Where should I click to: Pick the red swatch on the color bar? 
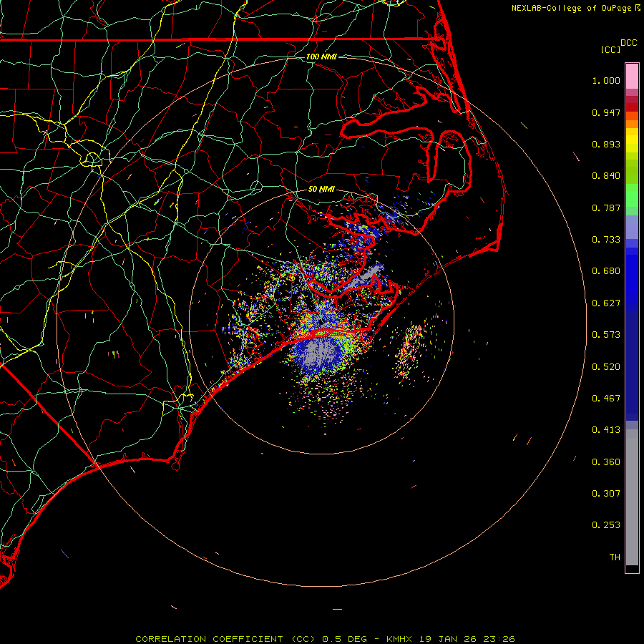point(632,107)
